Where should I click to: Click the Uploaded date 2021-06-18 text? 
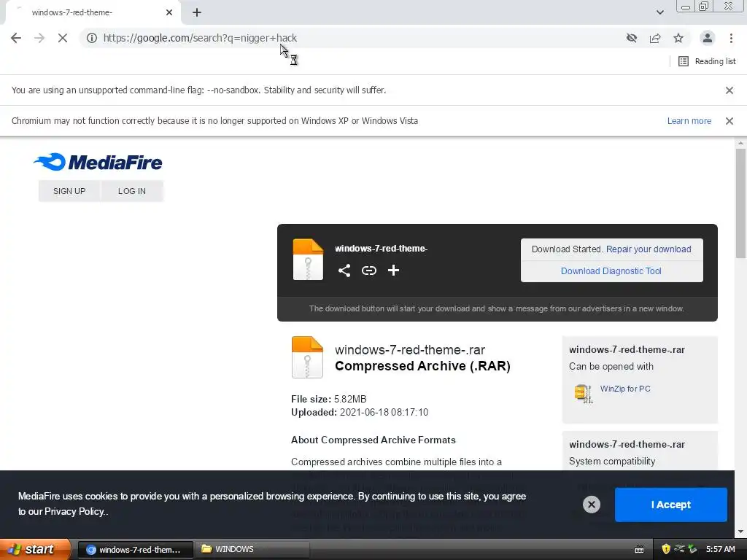[x=360, y=413]
